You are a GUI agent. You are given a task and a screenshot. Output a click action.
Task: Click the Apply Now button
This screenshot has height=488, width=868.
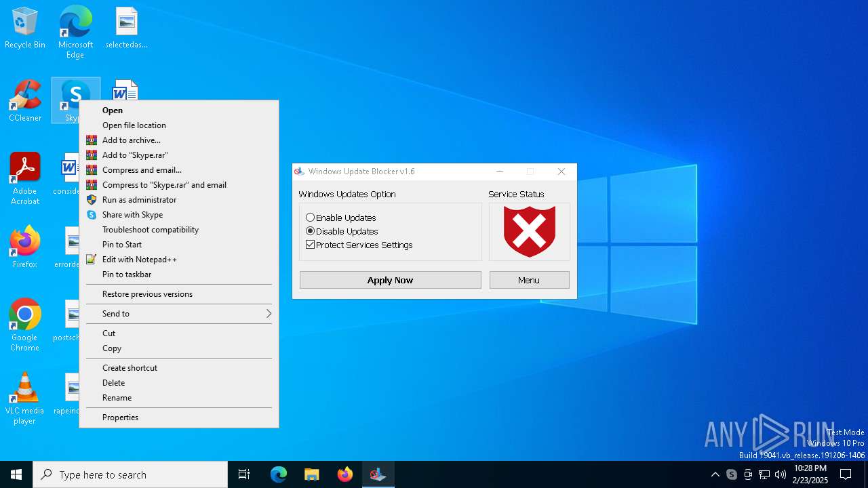pyautogui.click(x=391, y=280)
